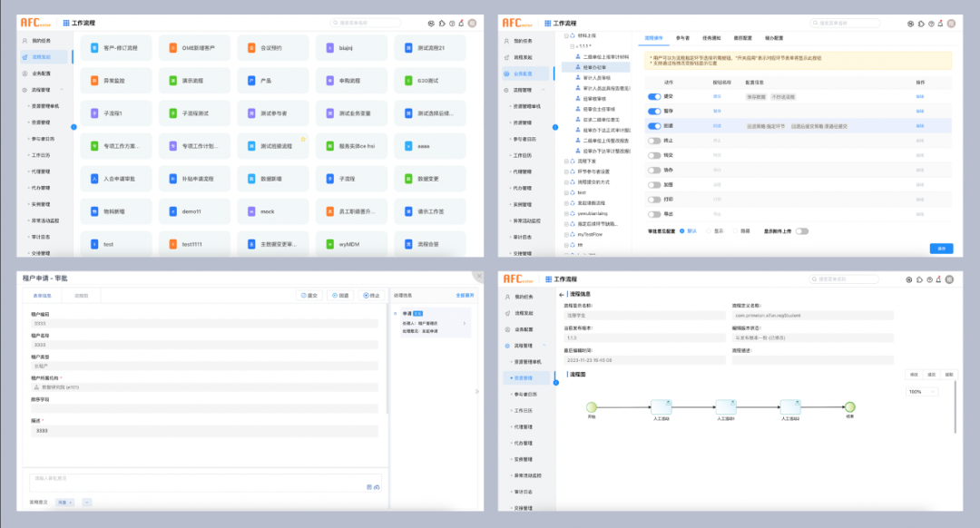This screenshot has height=528, width=980.
Task: Click the approval opinion text area
Action: [205, 483]
